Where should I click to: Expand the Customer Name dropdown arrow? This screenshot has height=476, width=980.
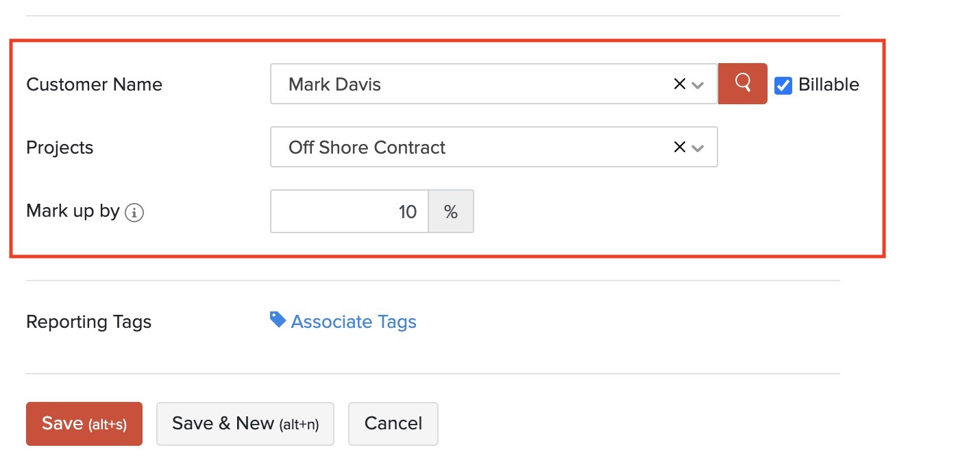coord(698,85)
